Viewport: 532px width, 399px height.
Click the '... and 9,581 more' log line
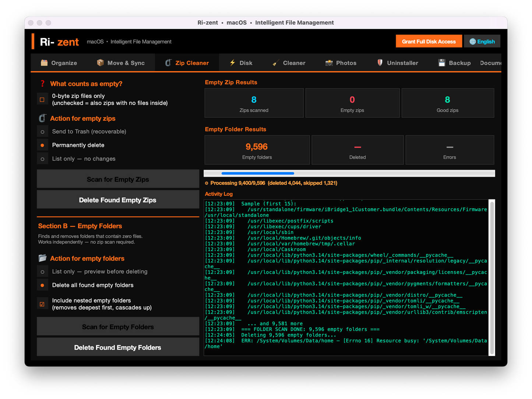(x=254, y=324)
